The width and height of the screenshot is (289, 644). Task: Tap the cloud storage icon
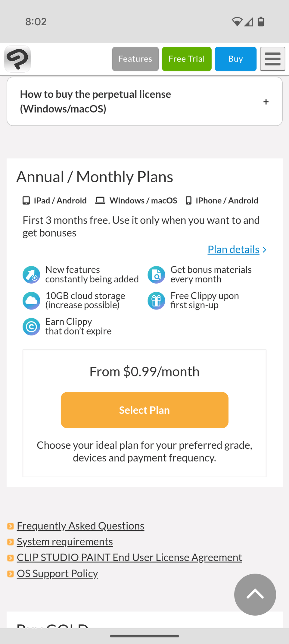coord(31,300)
